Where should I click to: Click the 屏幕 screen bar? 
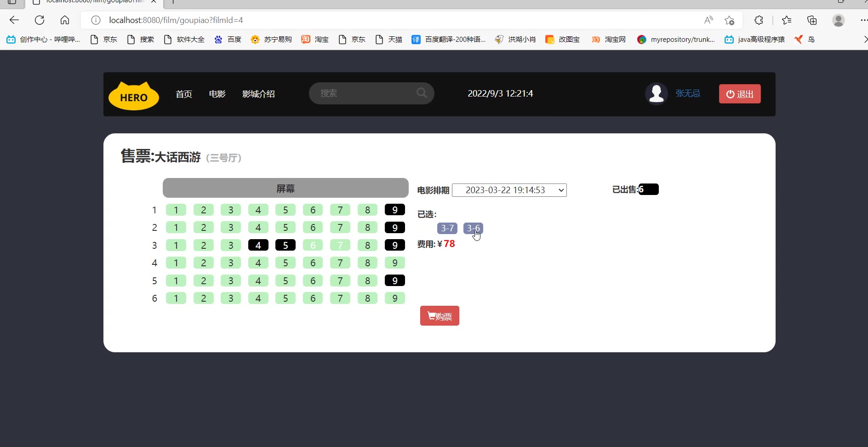click(286, 188)
